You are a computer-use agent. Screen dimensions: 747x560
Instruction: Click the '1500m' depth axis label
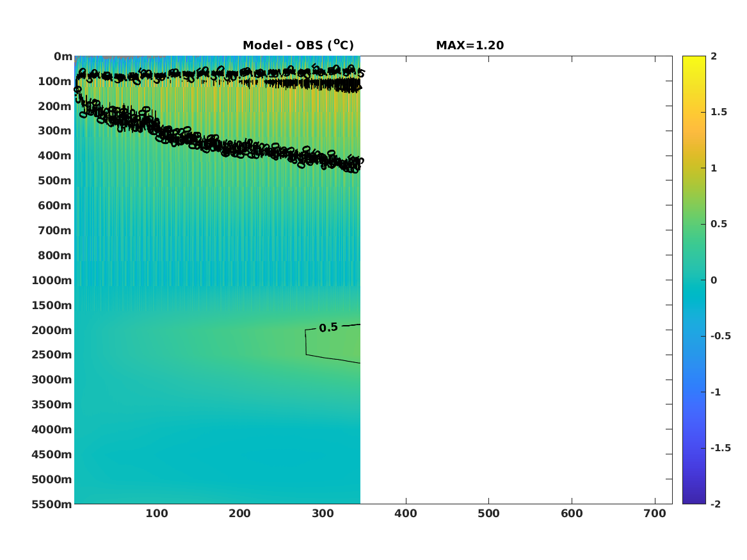tap(52, 305)
